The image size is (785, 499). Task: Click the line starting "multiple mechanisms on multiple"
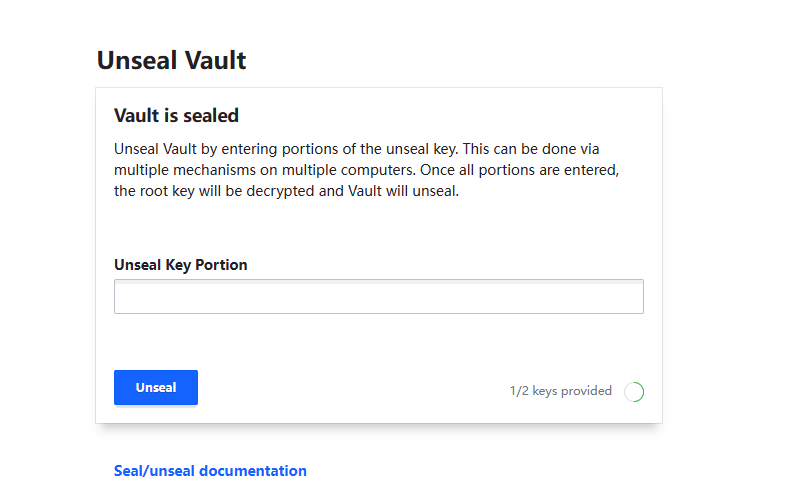(x=366, y=170)
